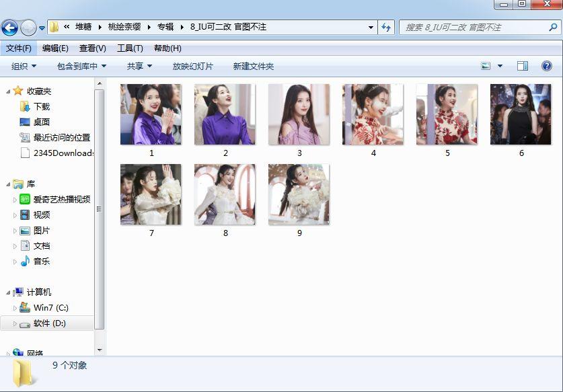Click the magnifier search icon
Viewport: 563px width, 392px height.
(553, 27)
